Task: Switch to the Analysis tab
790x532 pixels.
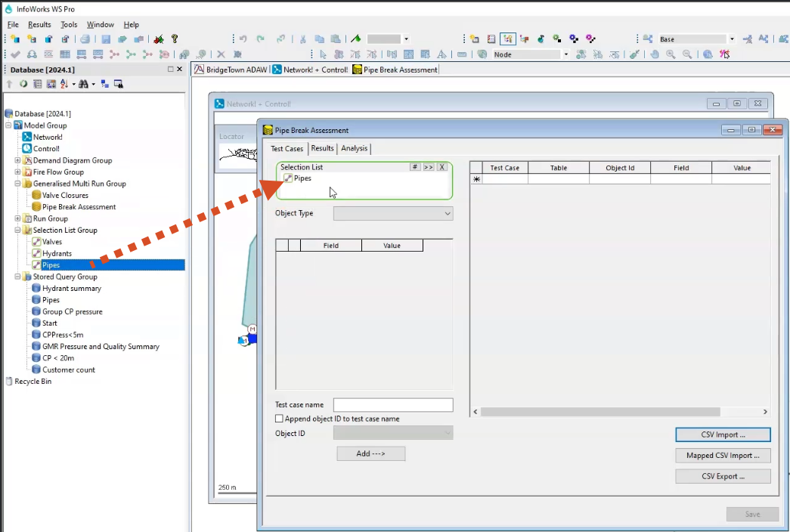Action: (355, 148)
